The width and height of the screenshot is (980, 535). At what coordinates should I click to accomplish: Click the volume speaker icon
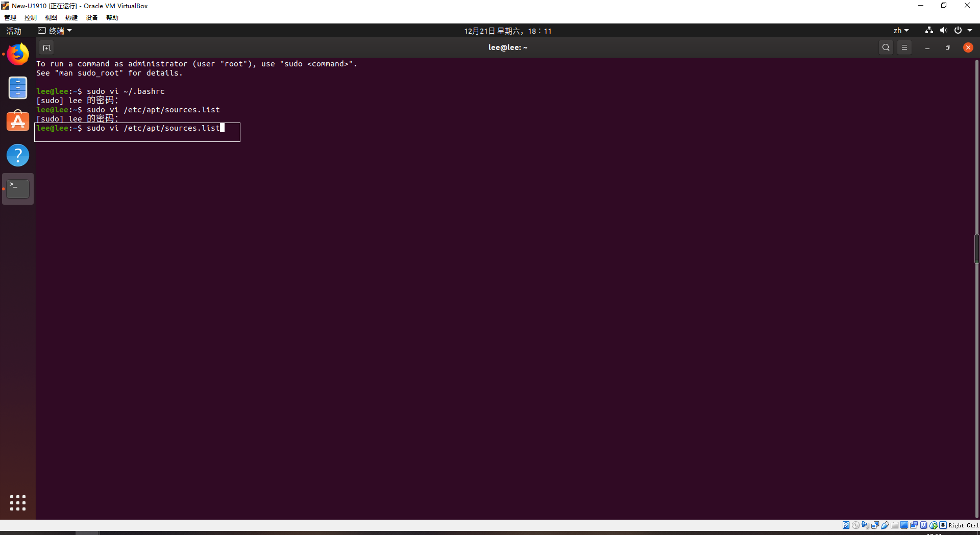coord(943,31)
